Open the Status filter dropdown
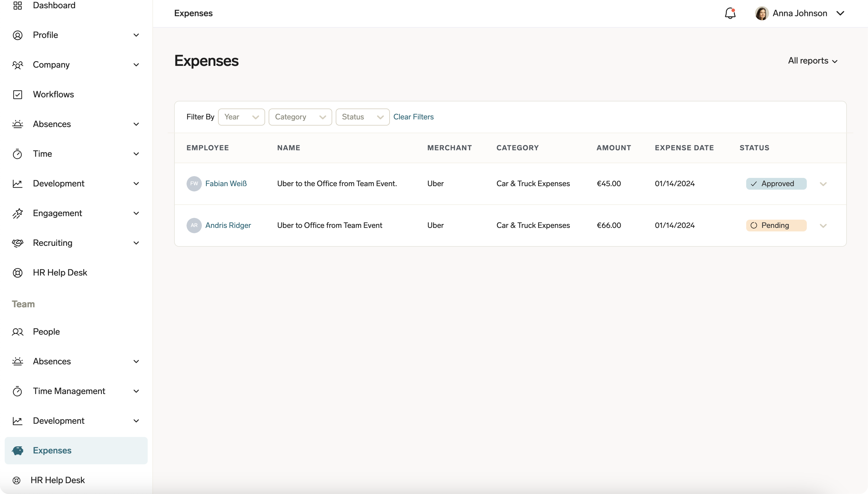 pyautogui.click(x=362, y=117)
